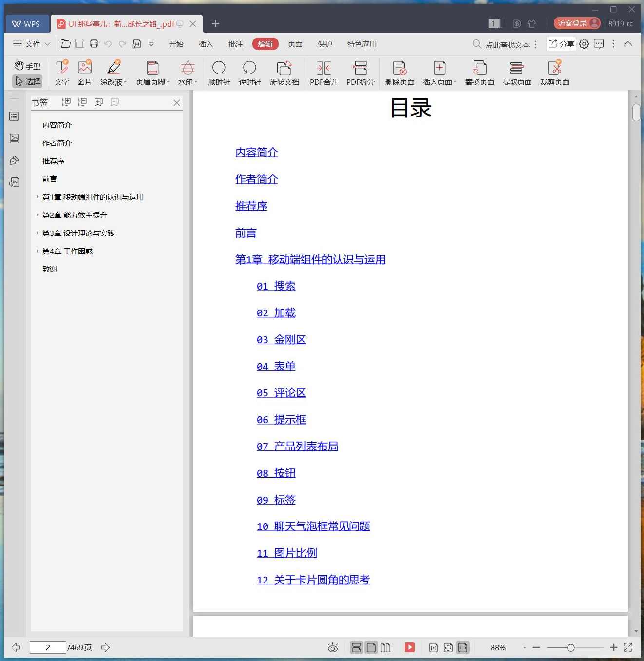Open the 前言 link in table of contents
This screenshot has width=644, height=661.
[246, 233]
